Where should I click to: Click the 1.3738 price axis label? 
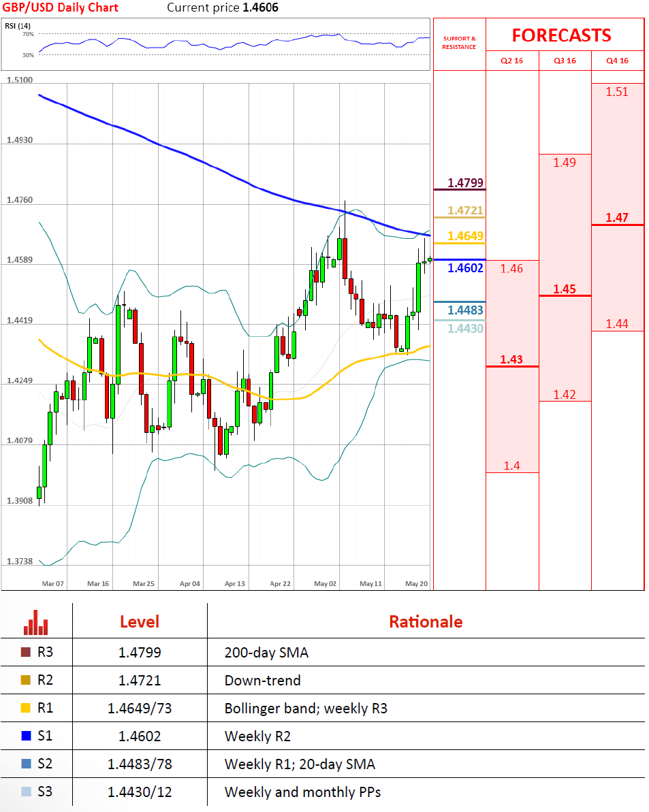tap(20, 562)
